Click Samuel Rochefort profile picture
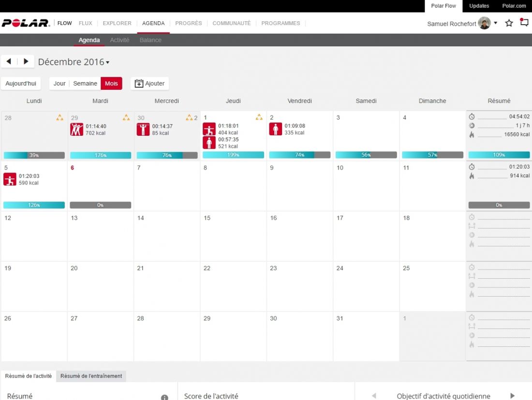532x400 pixels. 484,23
